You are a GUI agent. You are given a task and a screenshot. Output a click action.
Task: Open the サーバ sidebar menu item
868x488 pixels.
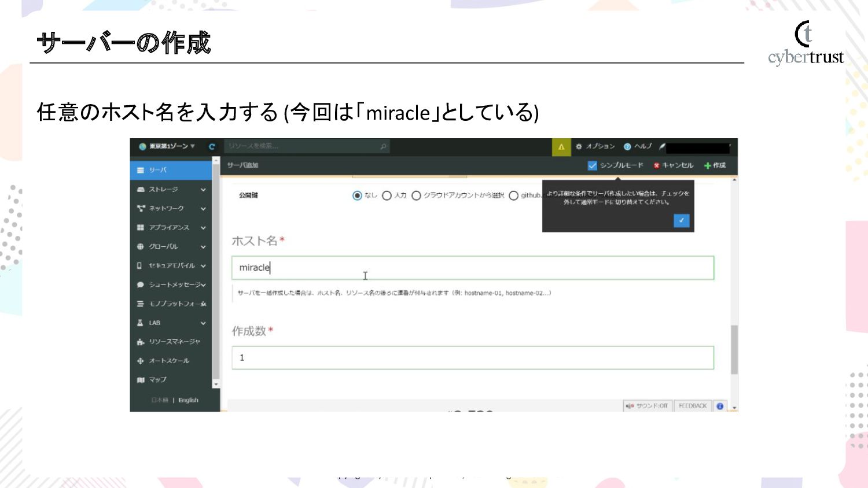(x=171, y=170)
